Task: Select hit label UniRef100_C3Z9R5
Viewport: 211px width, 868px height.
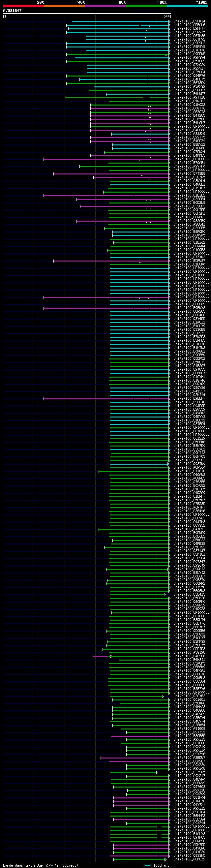Action: tap(189, 772)
